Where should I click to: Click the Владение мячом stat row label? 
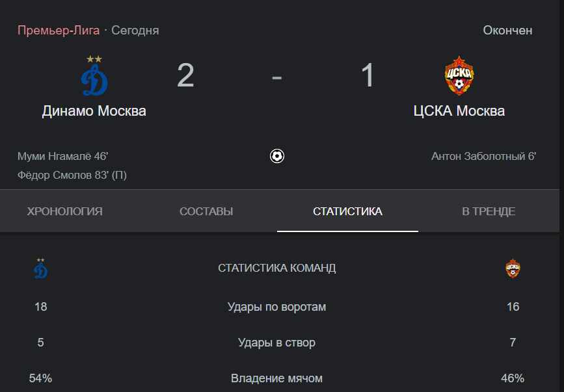coord(276,378)
